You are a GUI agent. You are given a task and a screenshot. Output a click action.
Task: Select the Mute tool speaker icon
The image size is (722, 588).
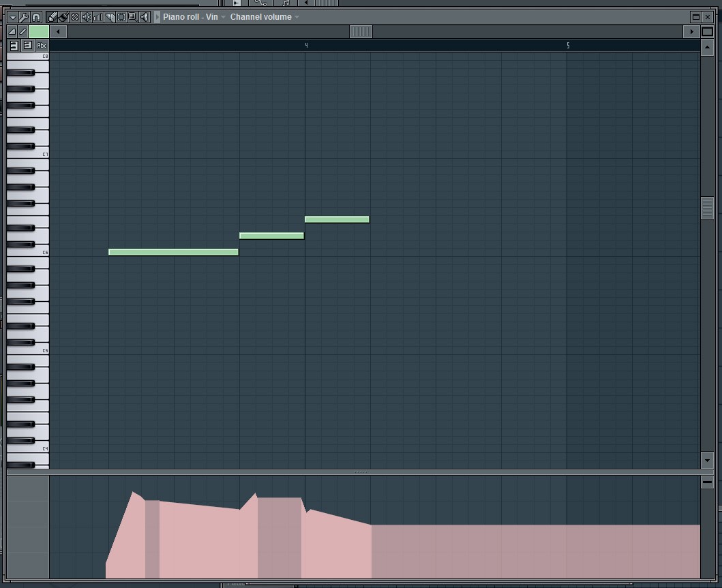click(87, 17)
